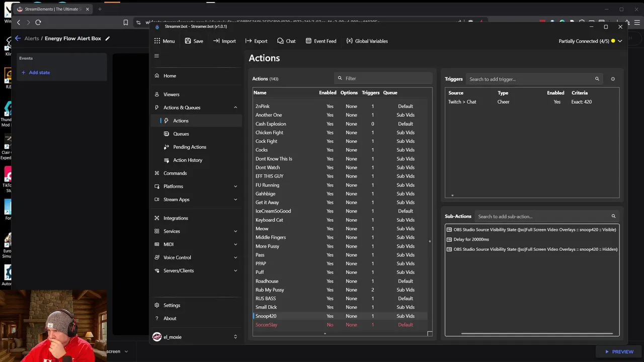644x362 pixels.
Task: Open Global Variables
Action: (367, 41)
